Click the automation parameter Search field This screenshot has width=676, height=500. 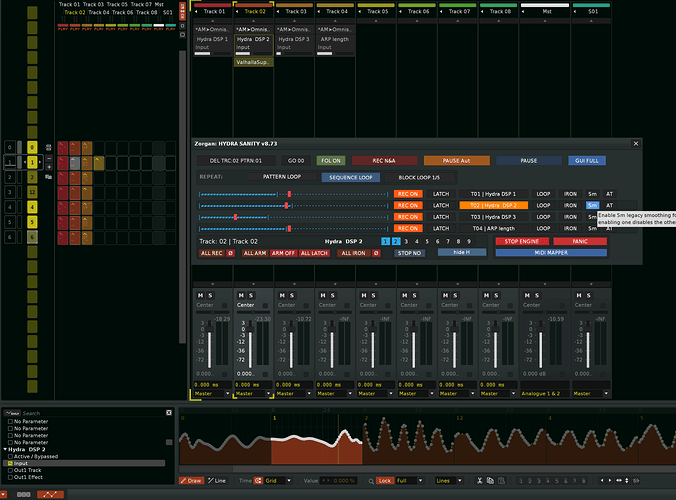click(x=93, y=413)
